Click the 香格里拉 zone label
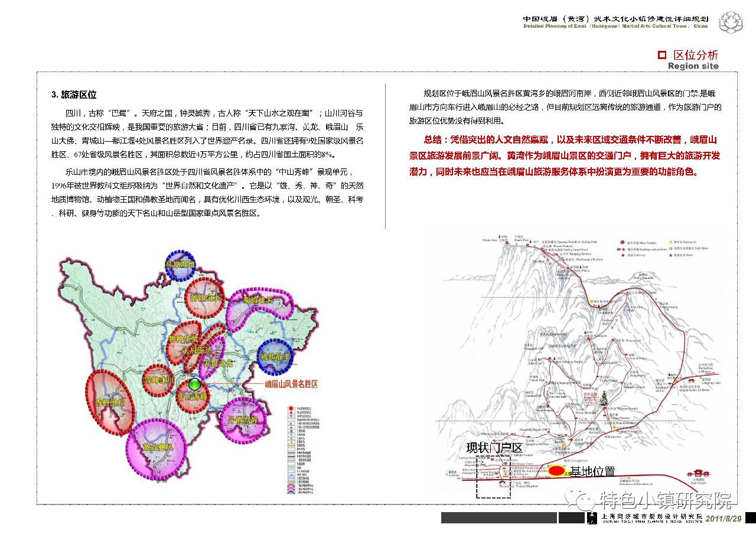This screenshot has width=756, height=534. 109,402
